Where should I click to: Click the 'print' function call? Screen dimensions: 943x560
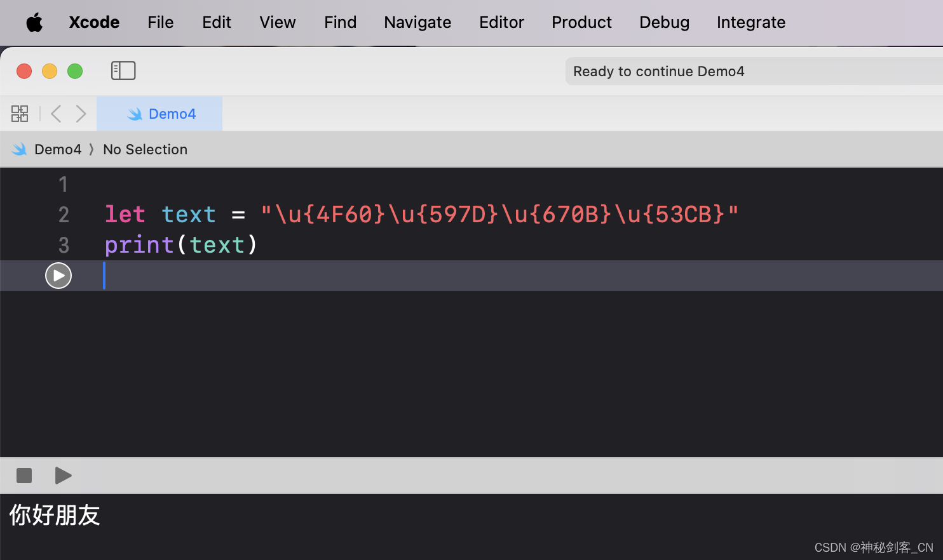[139, 245]
